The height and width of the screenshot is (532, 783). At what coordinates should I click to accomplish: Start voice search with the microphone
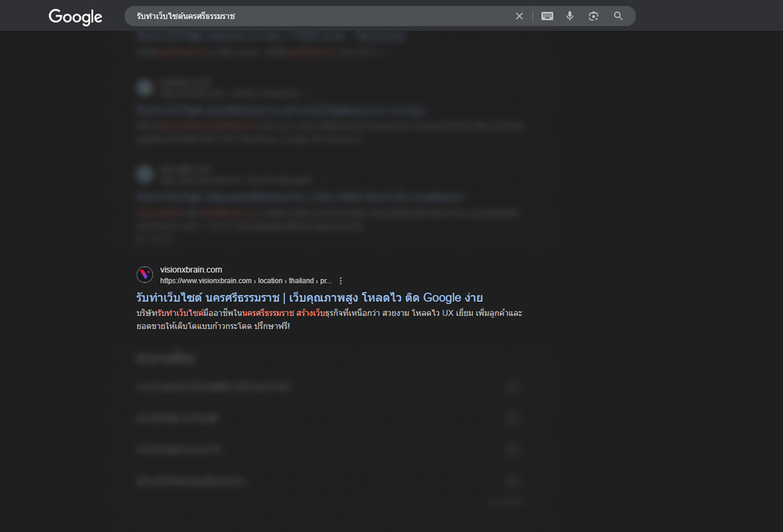click(x=570, y=16)
